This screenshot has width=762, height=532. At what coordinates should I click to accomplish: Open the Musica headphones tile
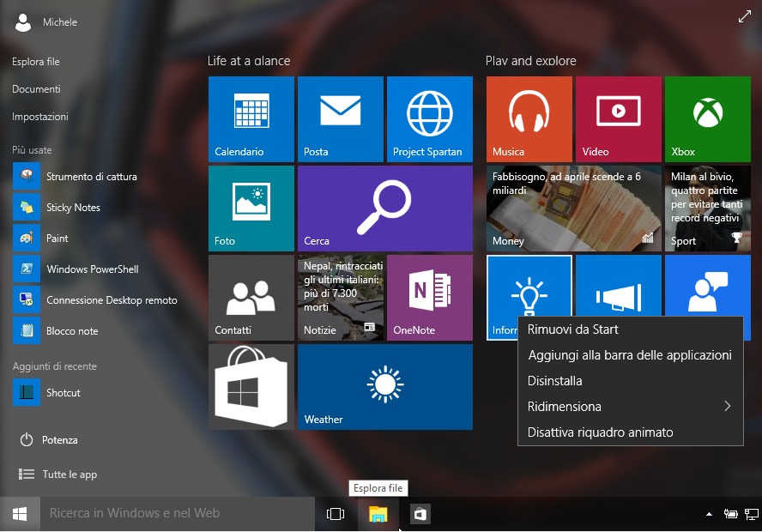529,118
